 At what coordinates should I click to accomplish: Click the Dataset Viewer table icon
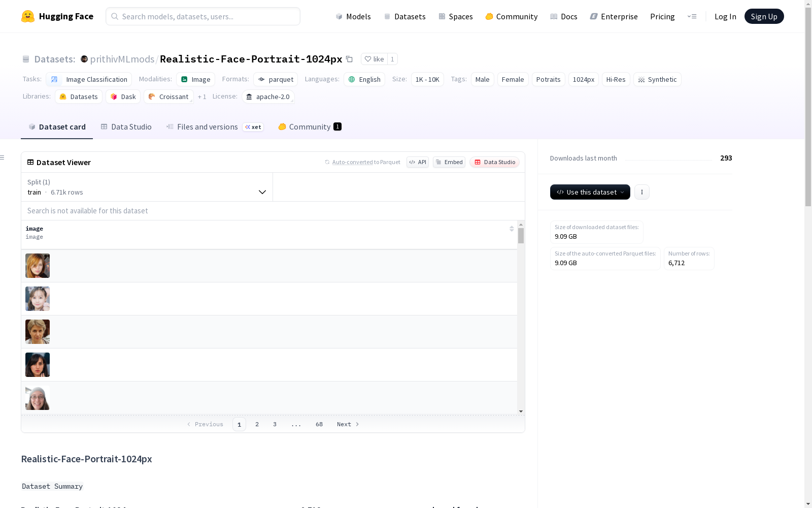click(30, 162)
